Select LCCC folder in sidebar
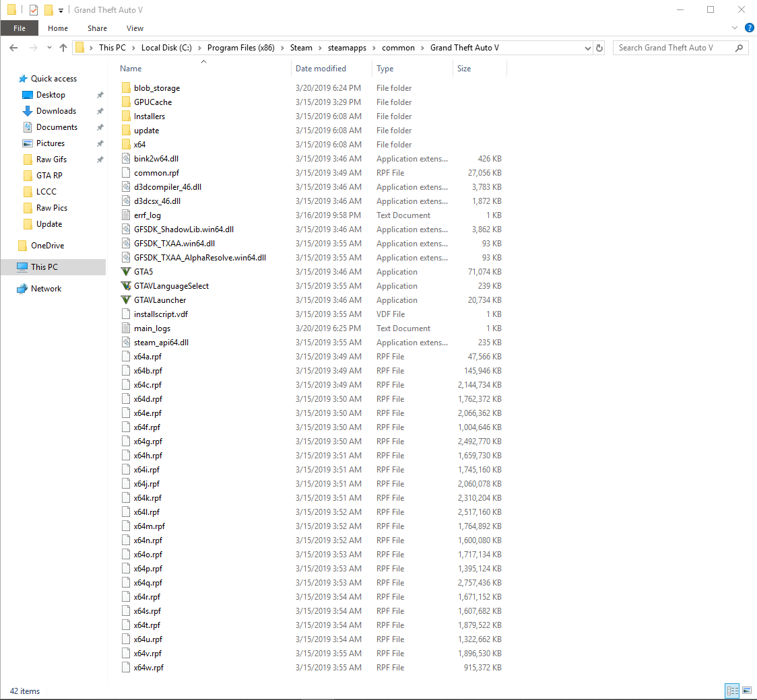757x700 pixels. click(46, 192)
